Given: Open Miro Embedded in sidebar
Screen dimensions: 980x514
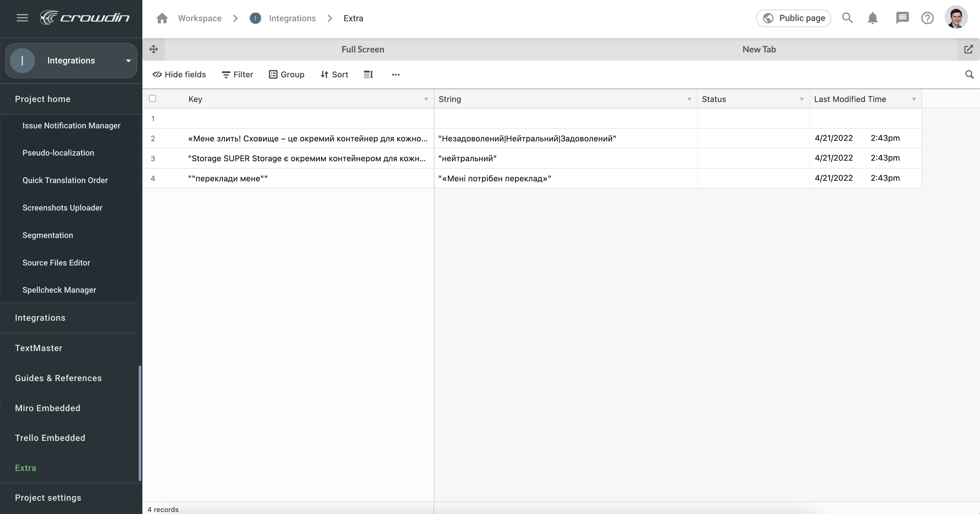Looking at the screenshot, I should click(x=48, y=408).
